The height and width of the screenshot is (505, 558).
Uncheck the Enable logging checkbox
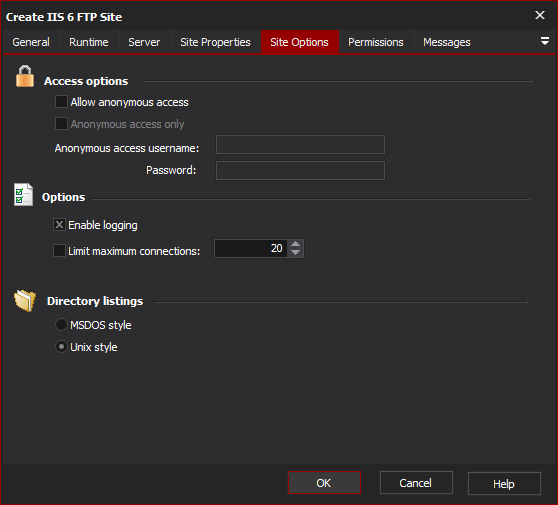[x=59, y=225]
